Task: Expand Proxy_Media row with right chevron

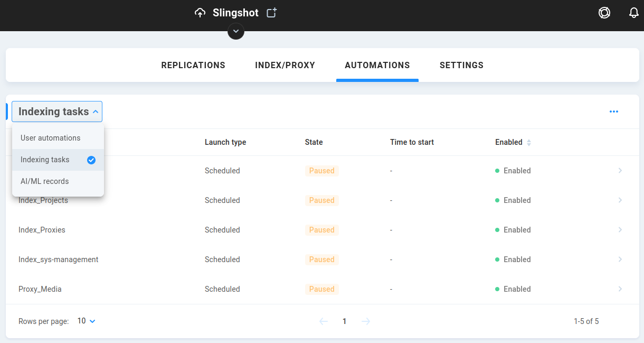Action: (620, 289)
